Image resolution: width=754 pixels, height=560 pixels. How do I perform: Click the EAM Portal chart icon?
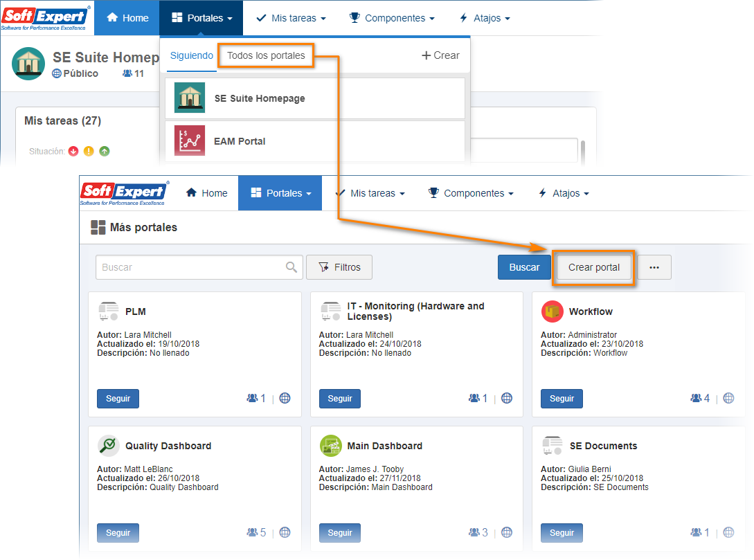[x=190, y=141]
